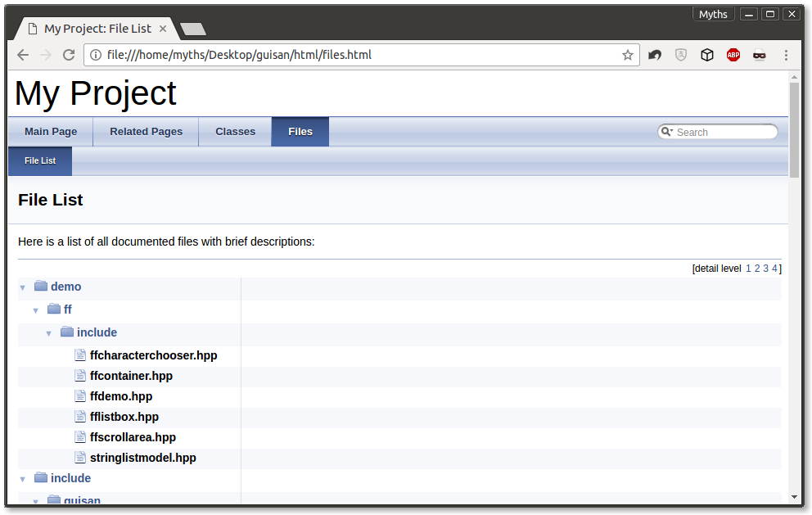Screen dimensions: 812x515
Task: Collapse the include folder under ff
Action: 49,333
